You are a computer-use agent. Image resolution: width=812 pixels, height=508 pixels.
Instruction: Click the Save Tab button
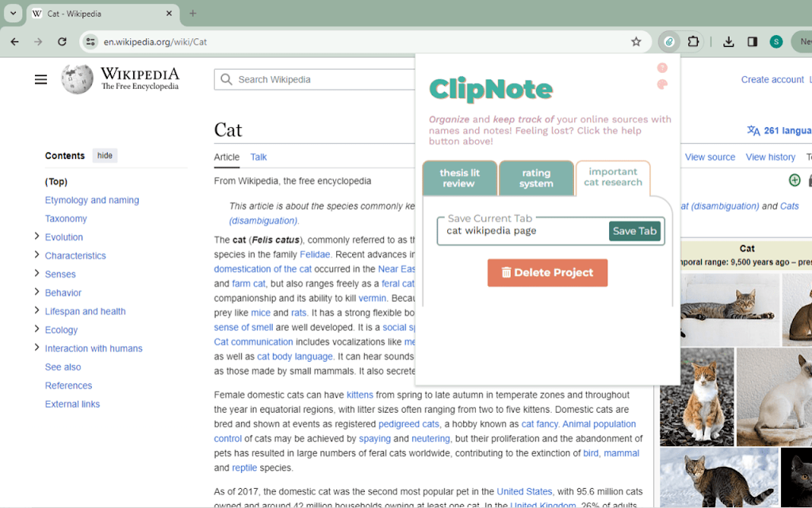point(634,231)
